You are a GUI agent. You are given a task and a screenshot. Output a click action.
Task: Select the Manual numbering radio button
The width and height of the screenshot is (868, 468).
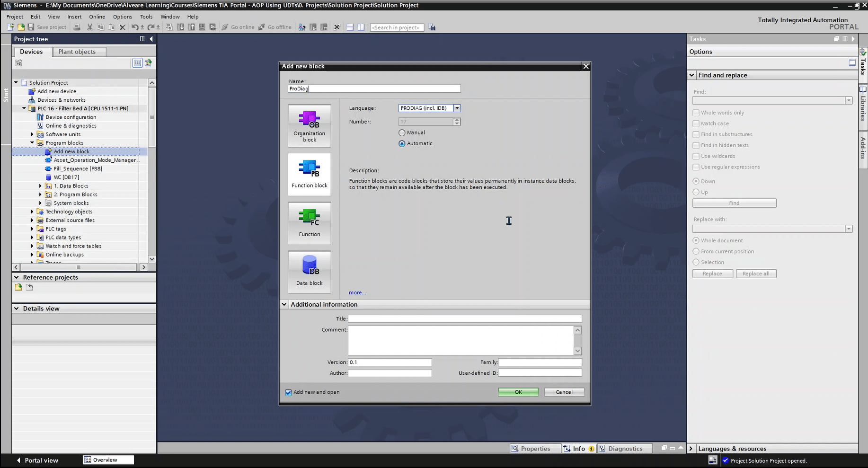point(402,133)
